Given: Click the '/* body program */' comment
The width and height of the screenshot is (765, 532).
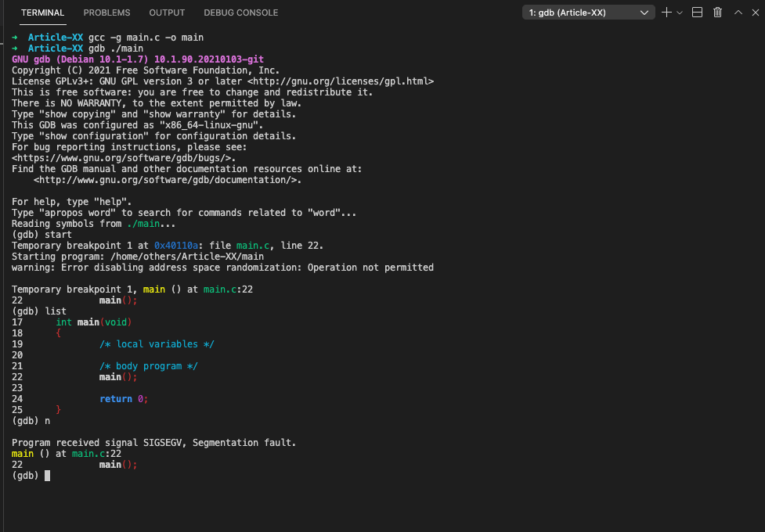Looking at the screenshot, I should point(148,366).
